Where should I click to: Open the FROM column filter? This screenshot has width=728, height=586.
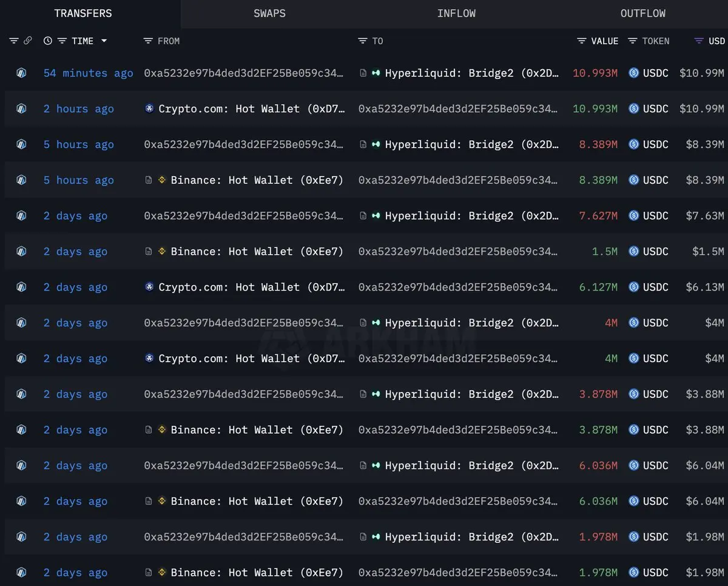pos(148,41)
